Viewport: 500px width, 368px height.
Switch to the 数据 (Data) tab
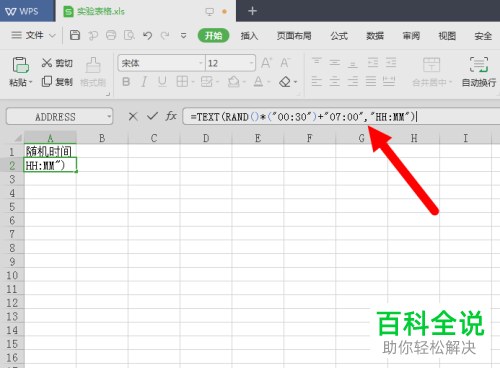click(x=375, y=36)
